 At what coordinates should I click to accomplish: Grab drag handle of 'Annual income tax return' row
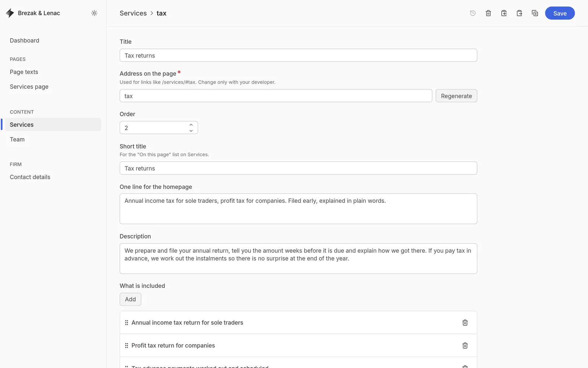tap(126, 323)
